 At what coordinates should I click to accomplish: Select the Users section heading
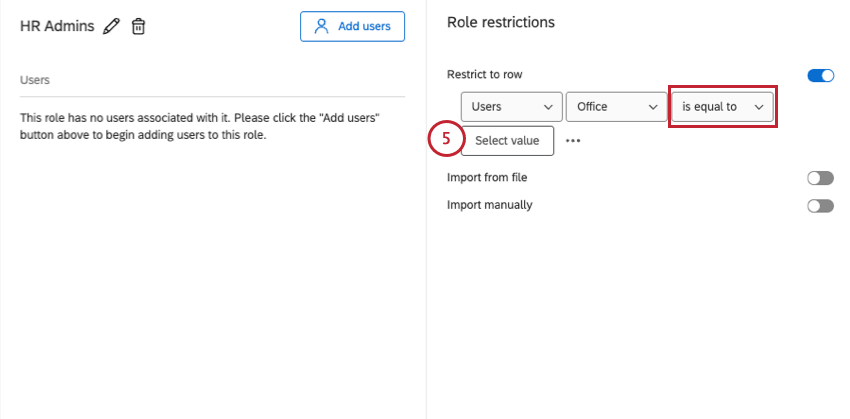tap(35, 80)
